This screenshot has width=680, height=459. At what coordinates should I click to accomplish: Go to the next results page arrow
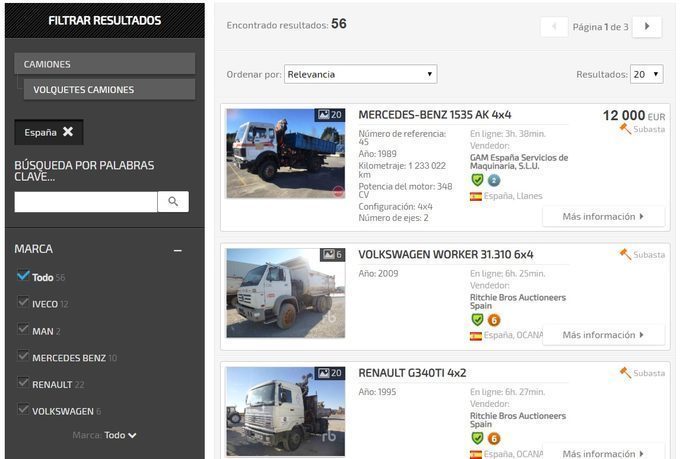(x=647, y=26)
